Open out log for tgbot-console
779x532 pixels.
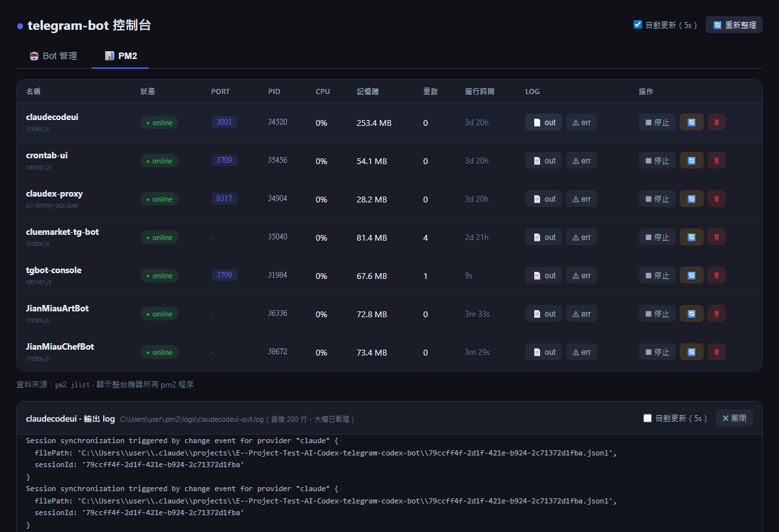(x=543, y=275)
